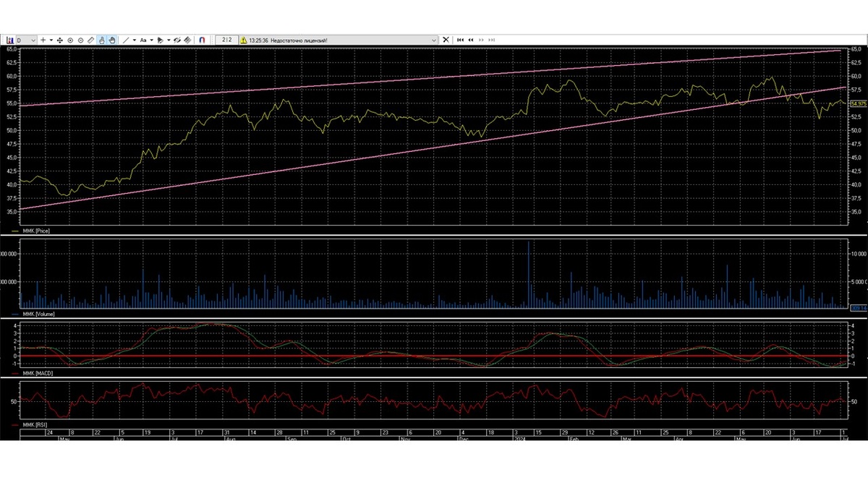Expand the line tool options arrow
Viewport: 868px width, 488px height.
(x=135, y=40)
